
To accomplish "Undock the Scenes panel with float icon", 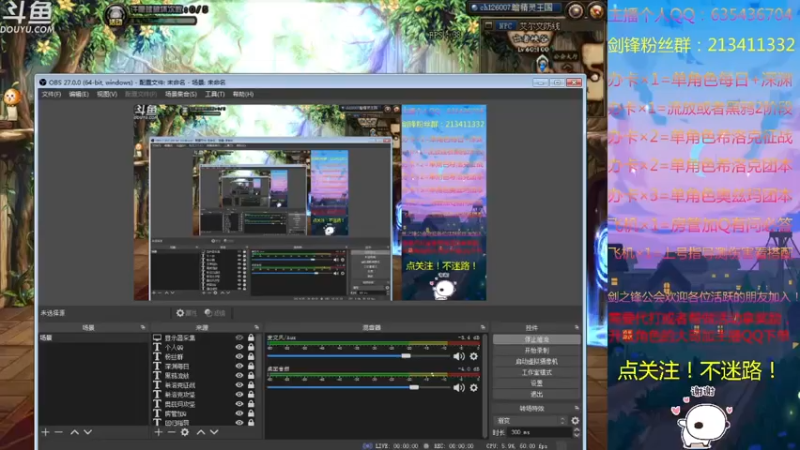I will 143,327.
